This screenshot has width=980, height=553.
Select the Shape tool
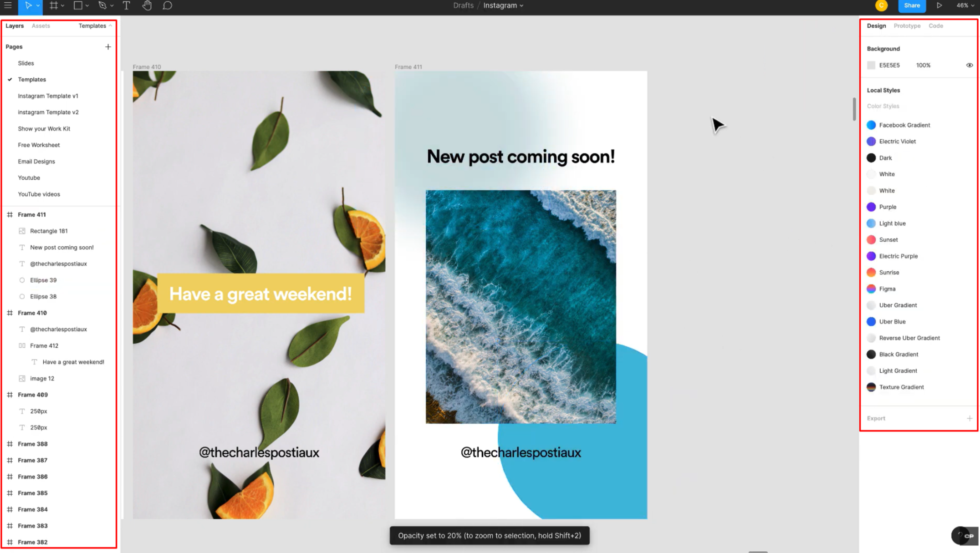78,5
